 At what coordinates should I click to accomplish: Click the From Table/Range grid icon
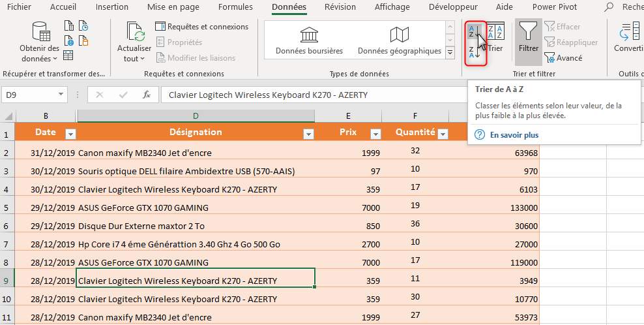(68, 55)
